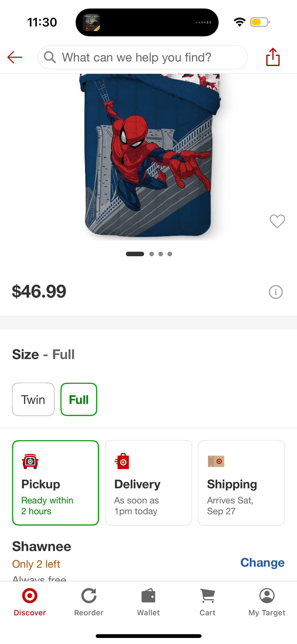
Task: Jump to second image carousel dot
Action: (152, 254)
